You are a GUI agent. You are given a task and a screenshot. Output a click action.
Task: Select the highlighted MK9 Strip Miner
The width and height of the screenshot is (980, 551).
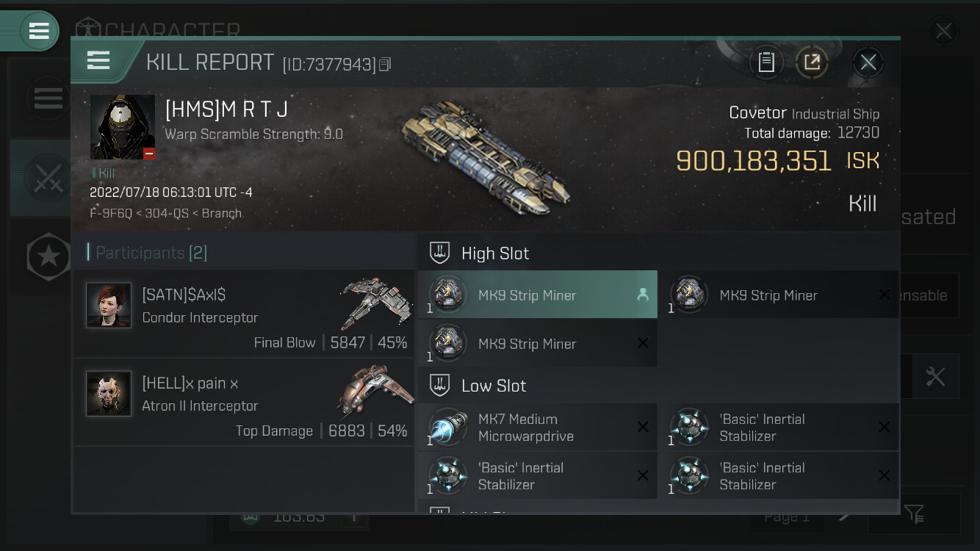[x=538, y=295]
